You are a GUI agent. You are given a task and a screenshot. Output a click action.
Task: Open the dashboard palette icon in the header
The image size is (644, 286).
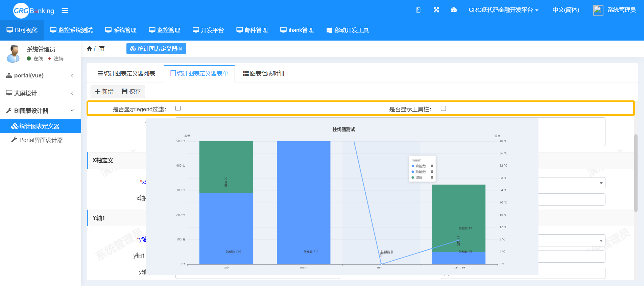click(x=454, y=10)
